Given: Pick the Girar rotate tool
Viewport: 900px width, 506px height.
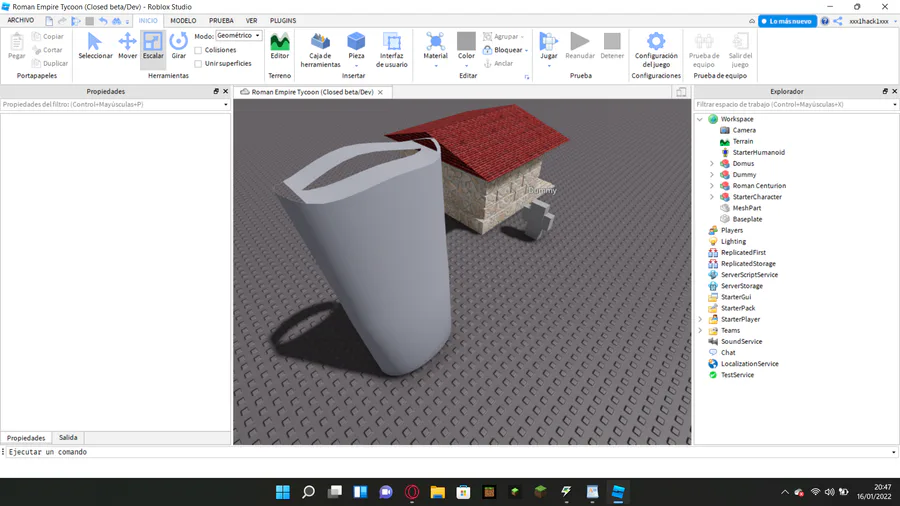Looking at the screenshot, I should pyautogui.click(x=179, y=46).
